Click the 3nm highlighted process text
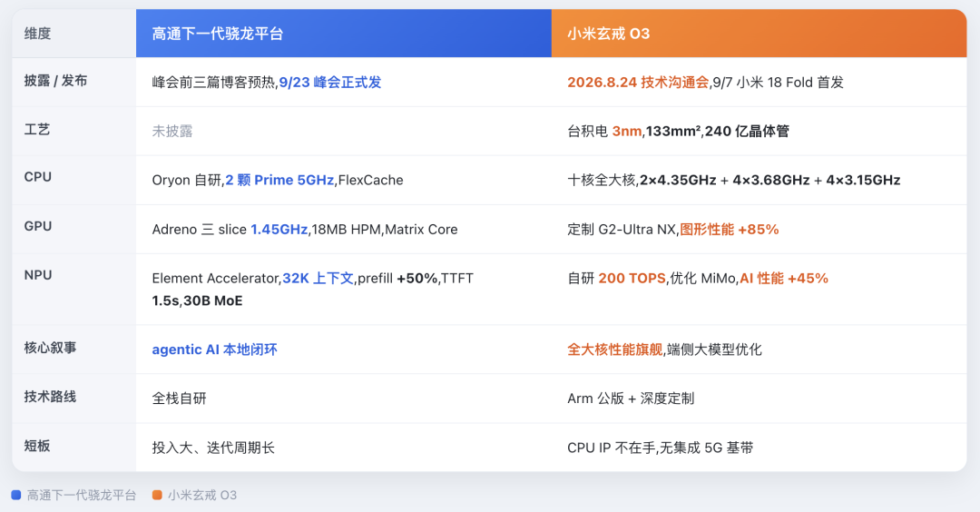The image size is (980, 512). 627,132
